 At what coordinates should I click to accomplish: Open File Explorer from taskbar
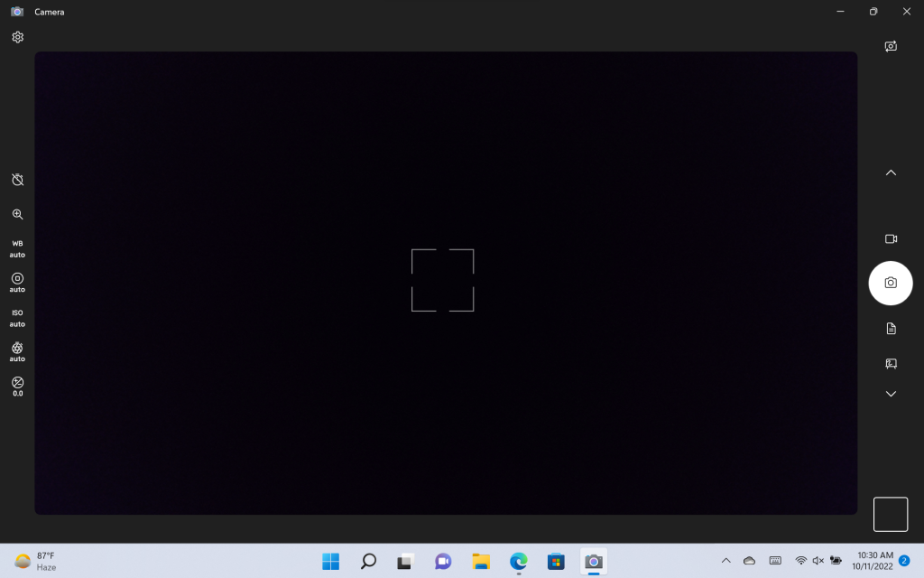[481, 561]
